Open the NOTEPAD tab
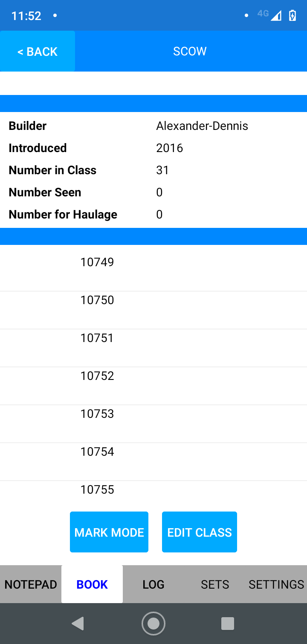307x644 pixels. click(30, 584)
